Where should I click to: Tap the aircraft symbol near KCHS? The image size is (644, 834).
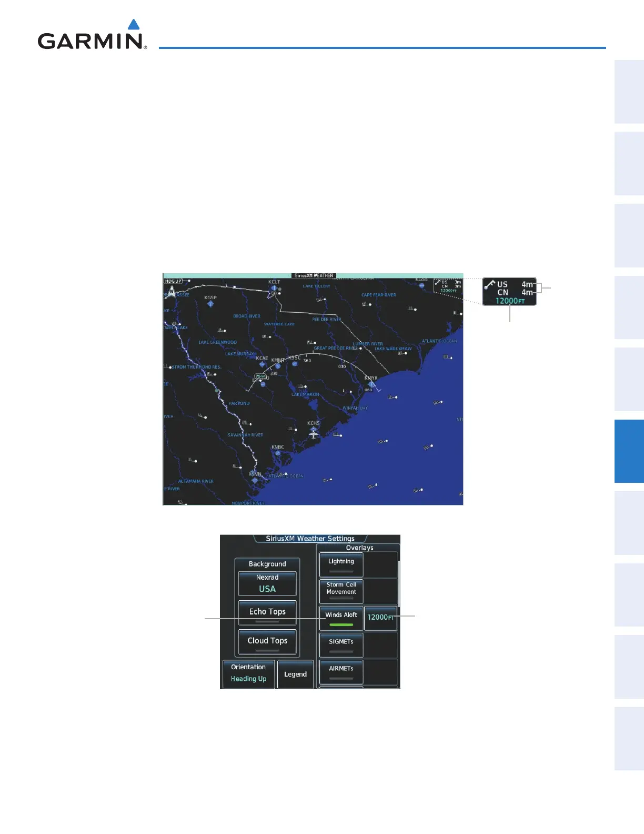(x=314, y=434)
